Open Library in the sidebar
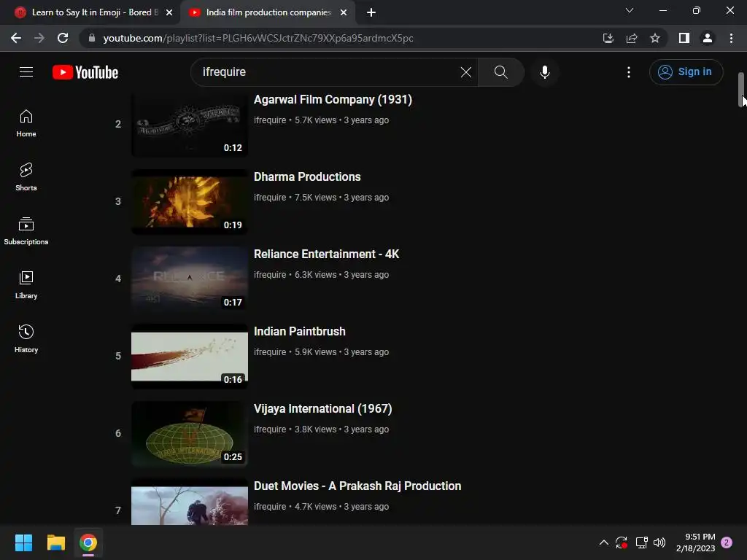The height and width of the screenshot is (560, 747). click(x=26, y=285)
